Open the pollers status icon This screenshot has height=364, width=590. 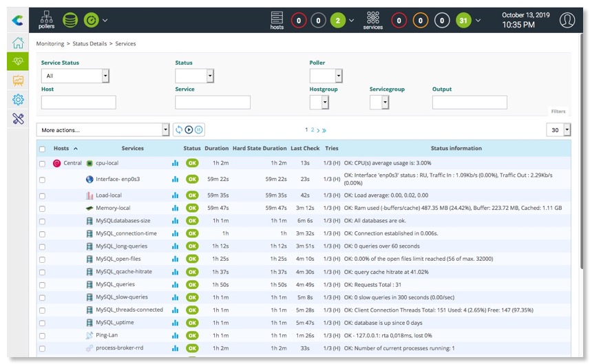pos(46,19)
